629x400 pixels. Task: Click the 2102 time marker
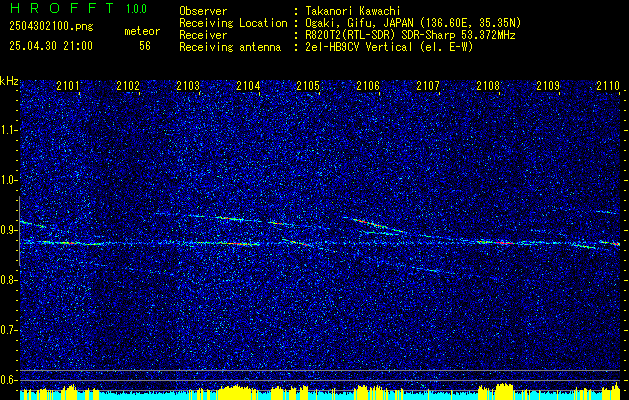[x=128, y=86]
